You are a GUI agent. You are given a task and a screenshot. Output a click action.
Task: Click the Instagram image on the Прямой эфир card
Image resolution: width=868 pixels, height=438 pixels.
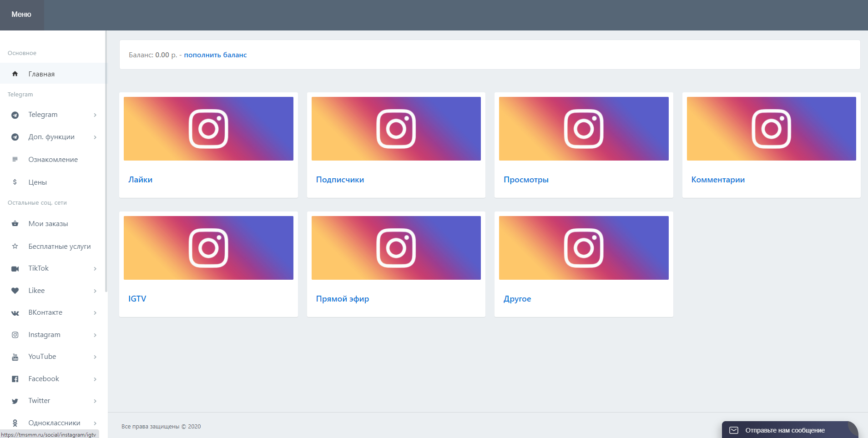[396, 248]
